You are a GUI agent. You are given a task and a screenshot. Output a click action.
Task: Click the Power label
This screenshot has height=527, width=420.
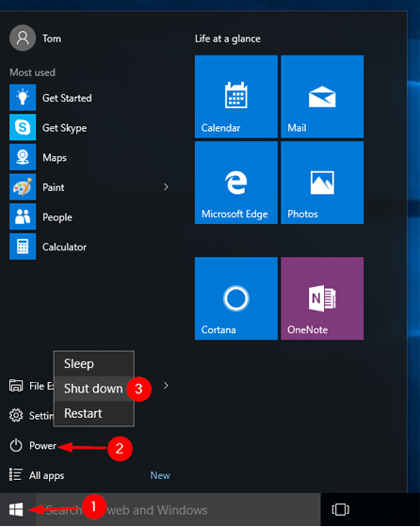(42, 445)
